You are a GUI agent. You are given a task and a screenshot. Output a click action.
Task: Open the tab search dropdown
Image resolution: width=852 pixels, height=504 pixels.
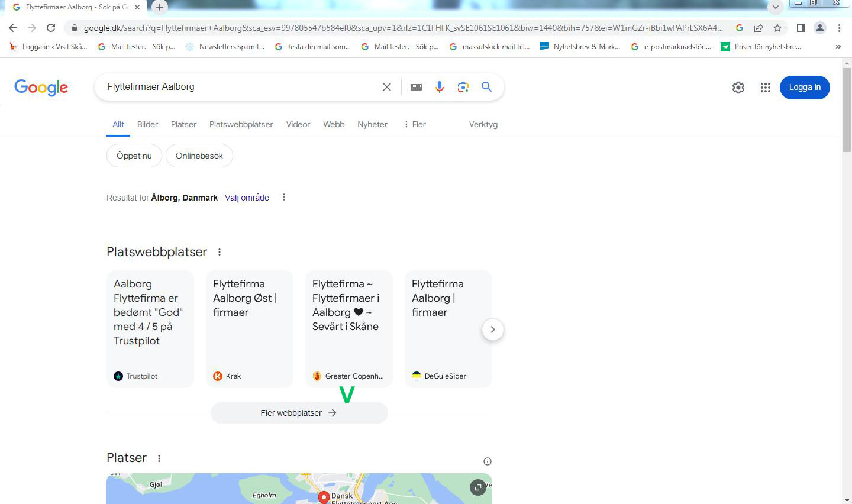pos(775,7)
